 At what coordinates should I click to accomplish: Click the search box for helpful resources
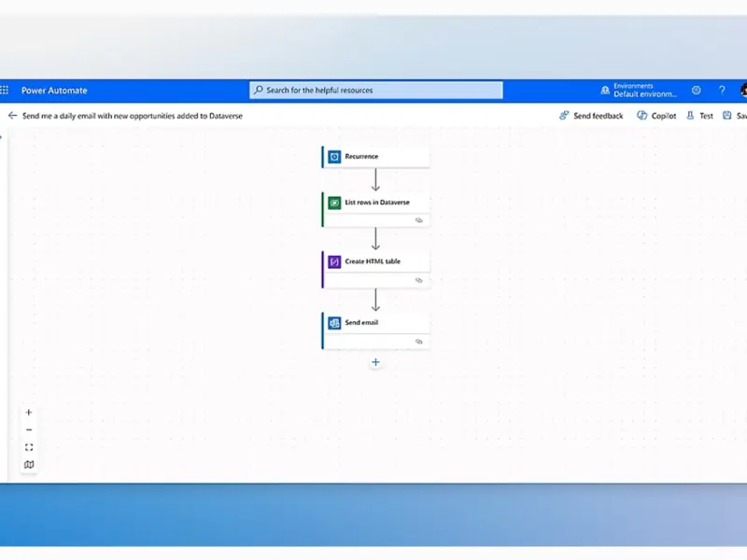coord(376,91)
